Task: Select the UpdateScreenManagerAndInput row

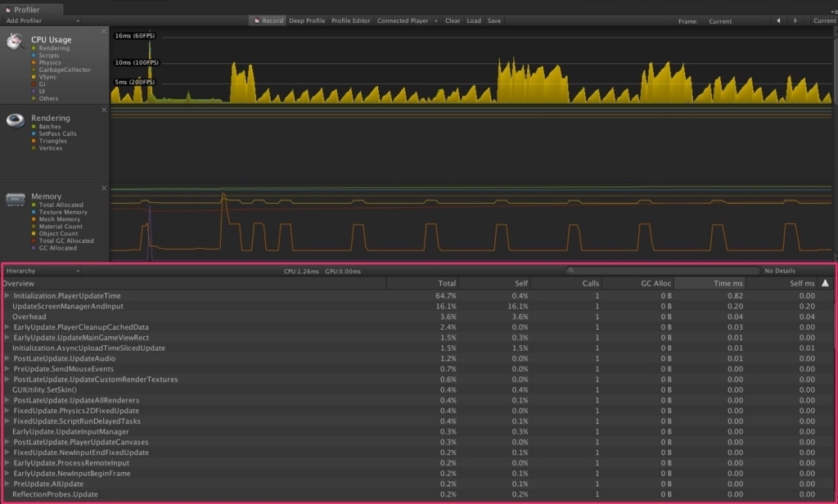Action: tap(418, 306)
